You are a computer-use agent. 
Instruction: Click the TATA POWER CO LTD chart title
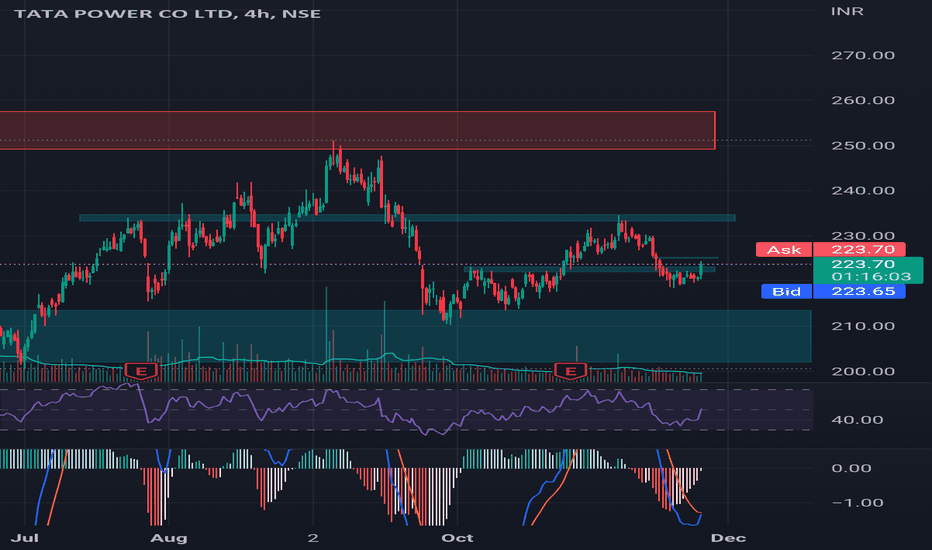[168, 13]
